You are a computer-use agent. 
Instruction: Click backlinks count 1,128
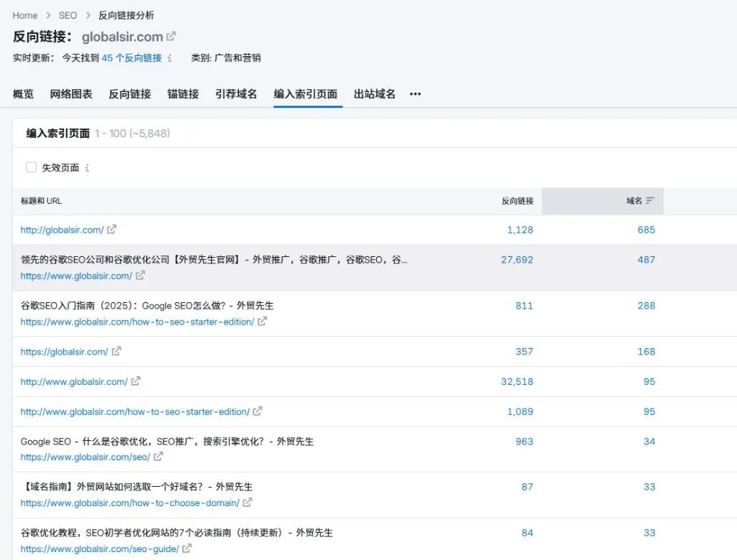point(520,230)
